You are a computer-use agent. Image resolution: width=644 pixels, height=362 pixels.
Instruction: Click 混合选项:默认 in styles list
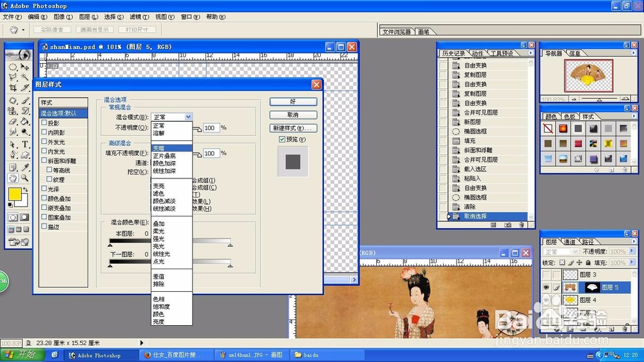(63, 113)
